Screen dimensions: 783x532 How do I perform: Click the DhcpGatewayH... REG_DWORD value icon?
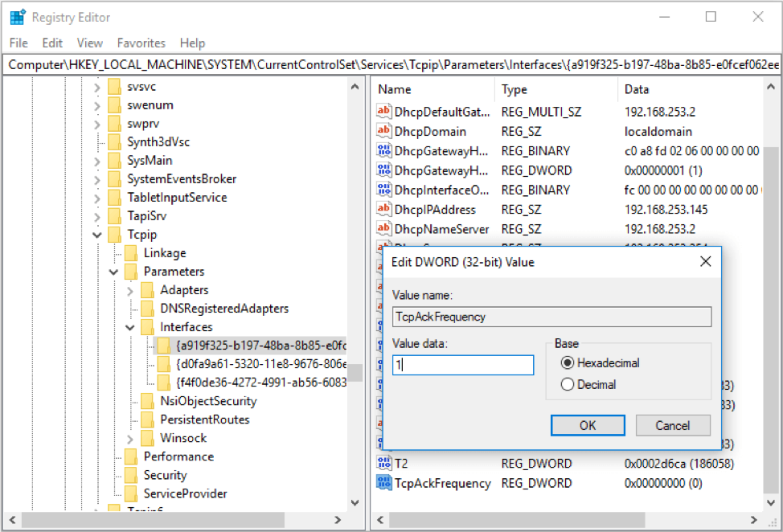[x=383, y=170]
